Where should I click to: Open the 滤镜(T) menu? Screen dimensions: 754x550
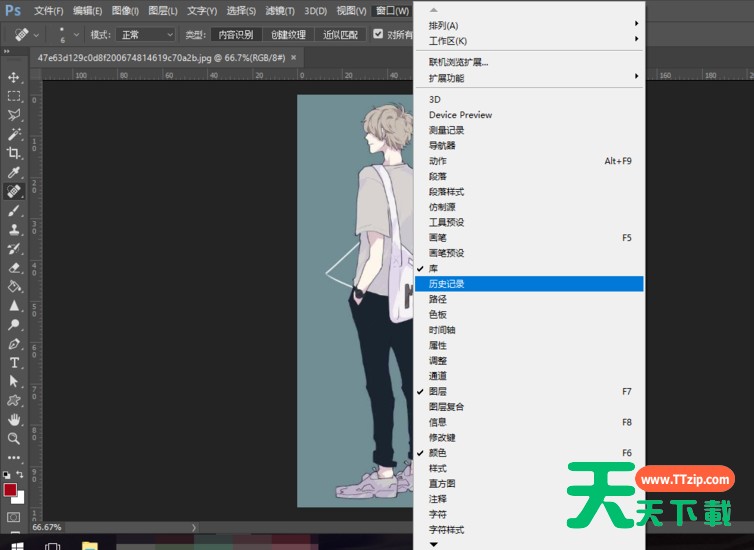click(x=280, y=11)
